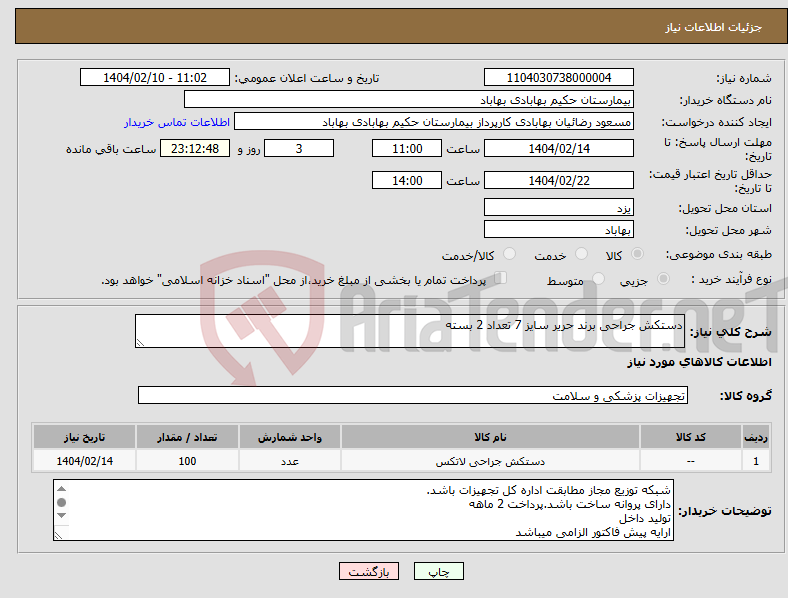Select the کالا/خدمت radio button
Viewport: 788px width, 598px height.
pos(510,254)
